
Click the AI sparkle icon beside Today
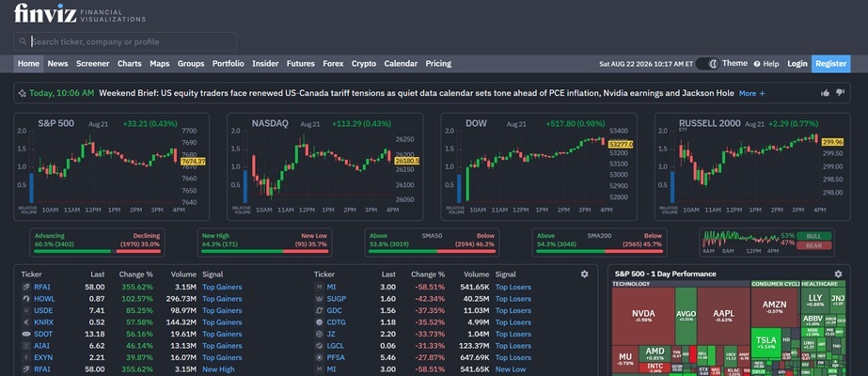point(23,93)
